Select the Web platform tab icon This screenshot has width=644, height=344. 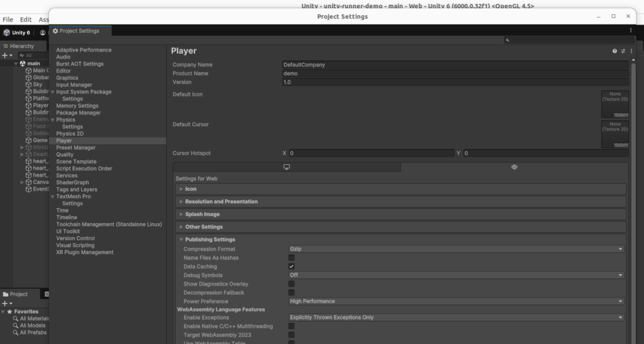[514, 167]
